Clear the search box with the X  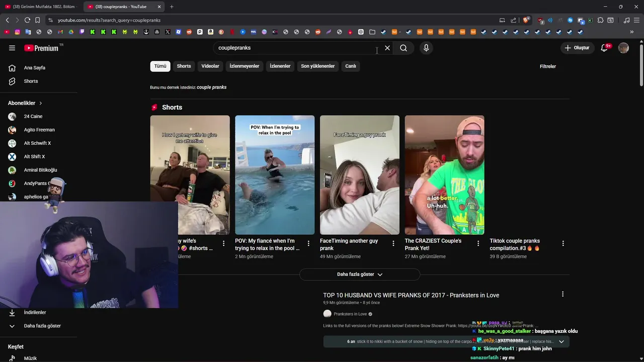tap(387, 48)
